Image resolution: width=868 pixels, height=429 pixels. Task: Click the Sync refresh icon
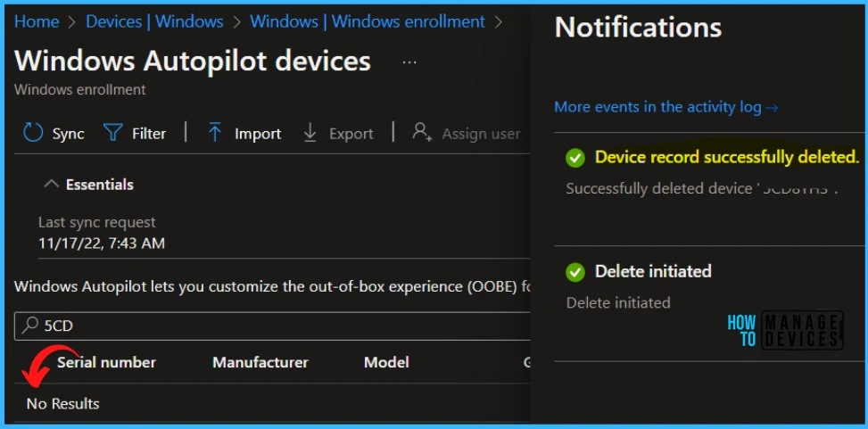(x=33, y=134)
